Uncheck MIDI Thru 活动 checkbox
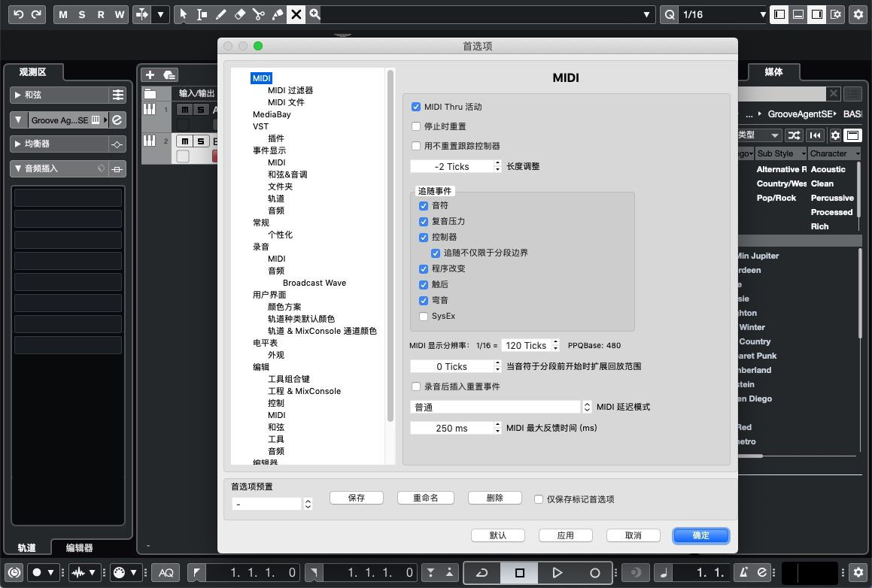This screenshot has width=872, height=588. [416, 107]
